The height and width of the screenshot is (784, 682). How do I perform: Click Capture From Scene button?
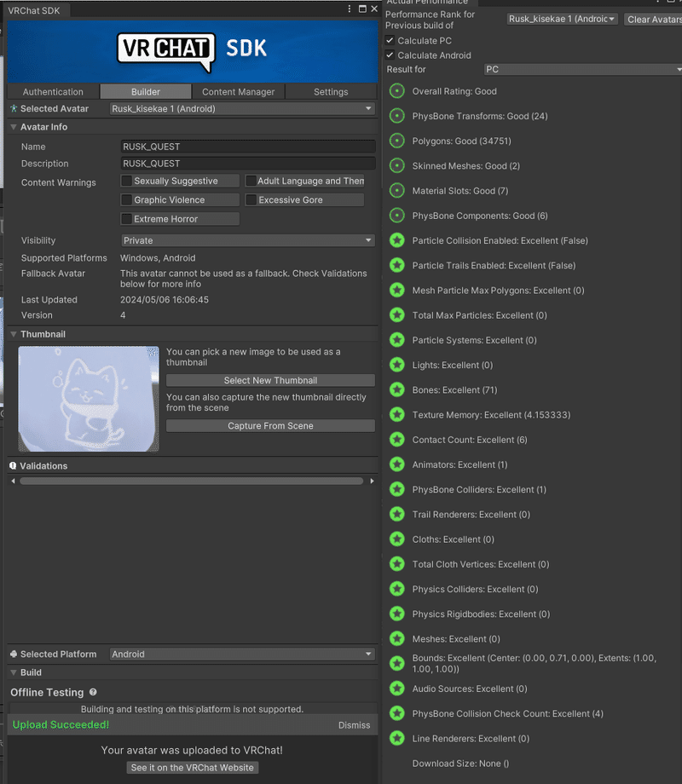pyautogui.click(x=270, y=426)
